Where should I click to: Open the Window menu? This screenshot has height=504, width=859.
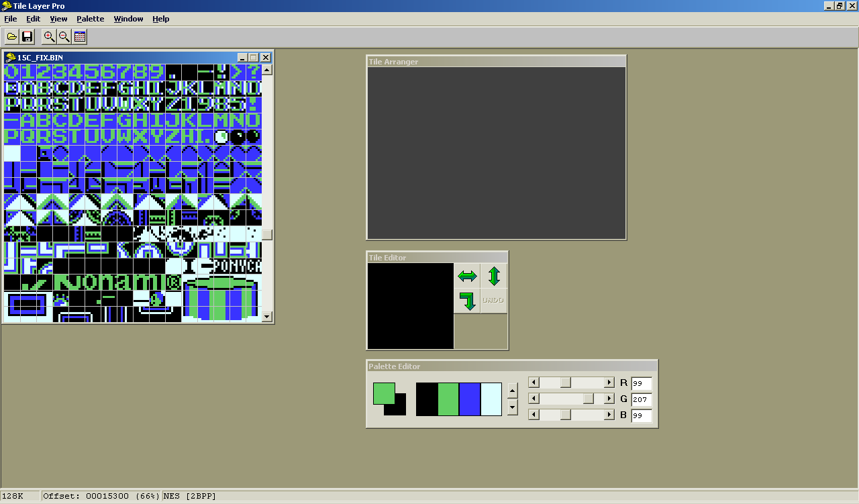point(128,19)
